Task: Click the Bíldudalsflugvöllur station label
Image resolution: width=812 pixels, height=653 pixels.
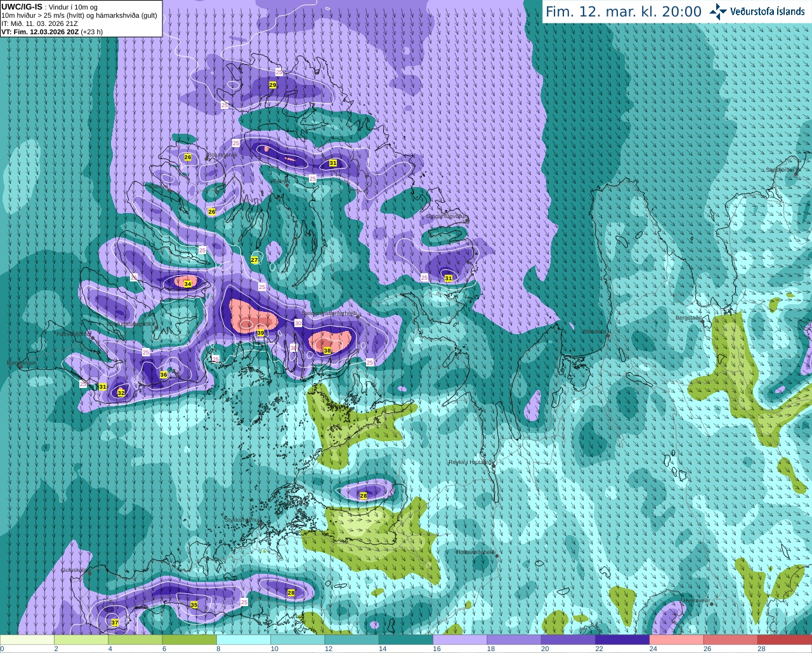Action: click(131, 323)
